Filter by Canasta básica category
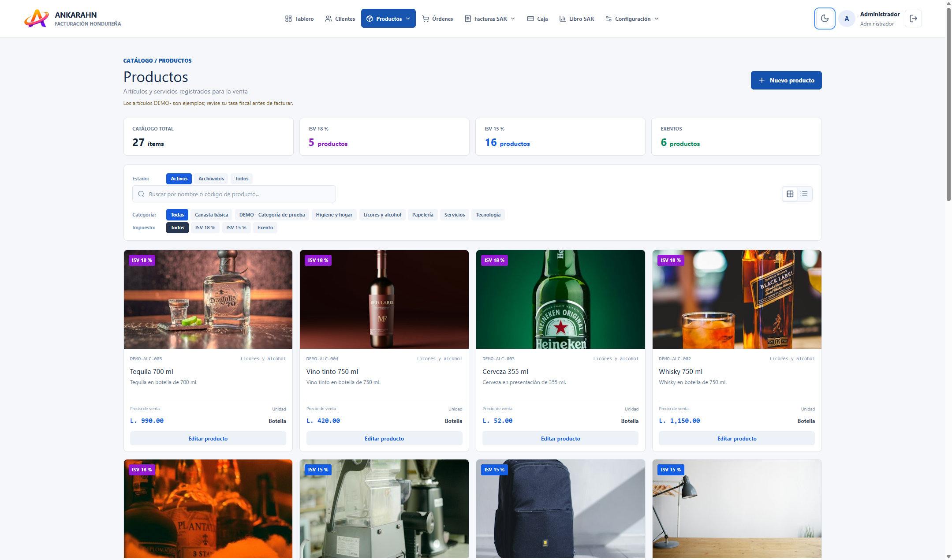The image size is (952, 560). [211, 215]
